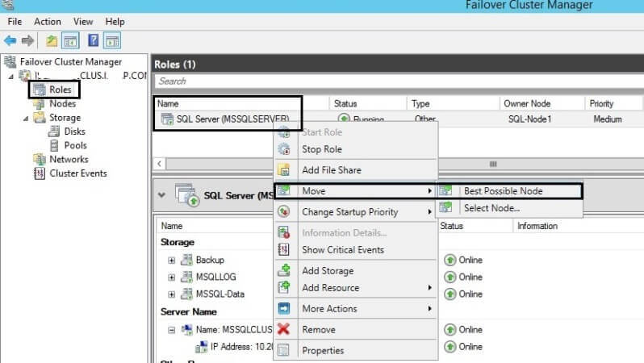Open the File menu
Image resolution: width=644 pixels, height=363 pixels.
click(15, 21)
